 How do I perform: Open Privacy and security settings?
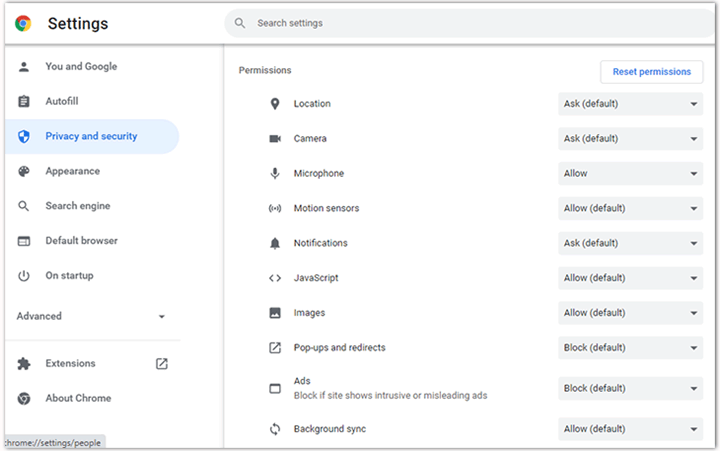[x=91, y=136]
